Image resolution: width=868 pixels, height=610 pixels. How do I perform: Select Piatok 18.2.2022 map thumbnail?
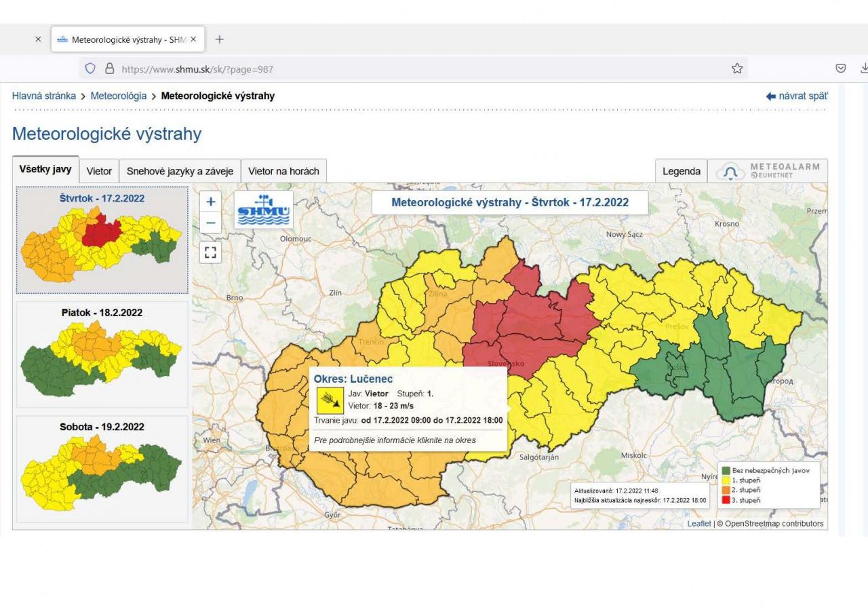[x=102, y=353]
